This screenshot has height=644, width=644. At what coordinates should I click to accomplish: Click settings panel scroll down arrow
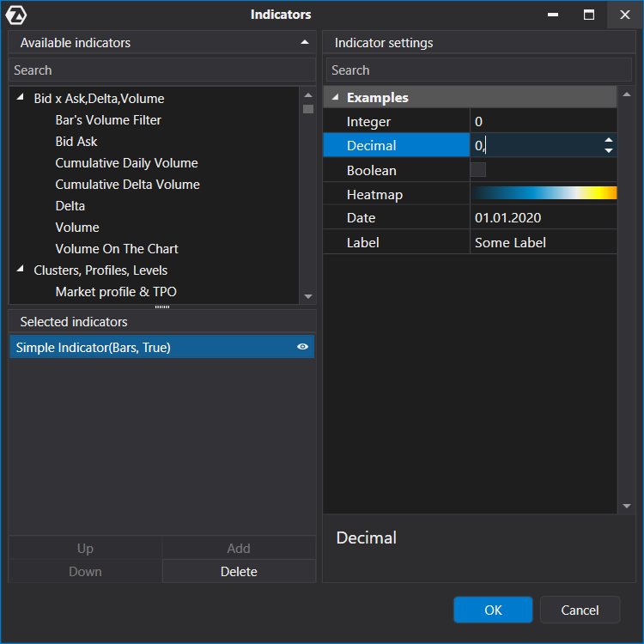coord(626,506)
